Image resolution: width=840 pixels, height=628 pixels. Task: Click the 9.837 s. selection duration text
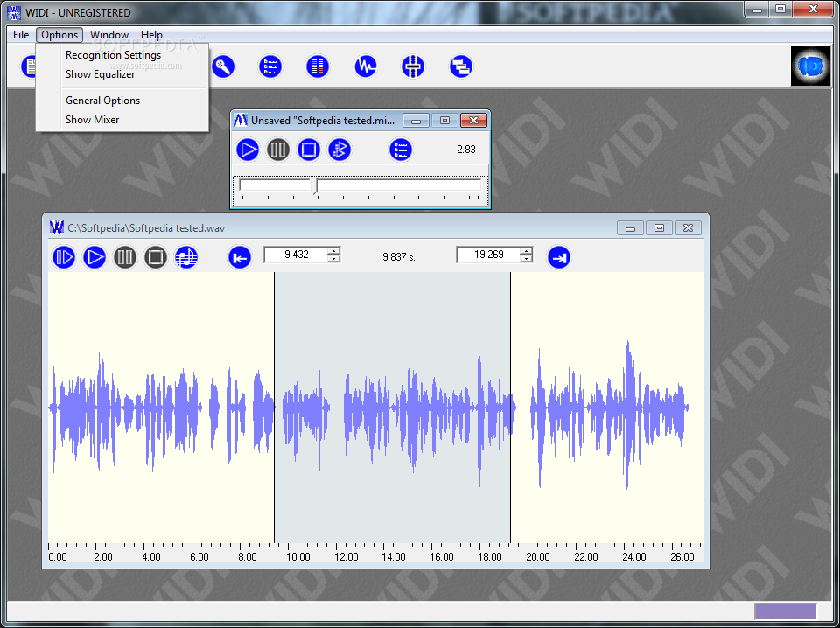399,257
